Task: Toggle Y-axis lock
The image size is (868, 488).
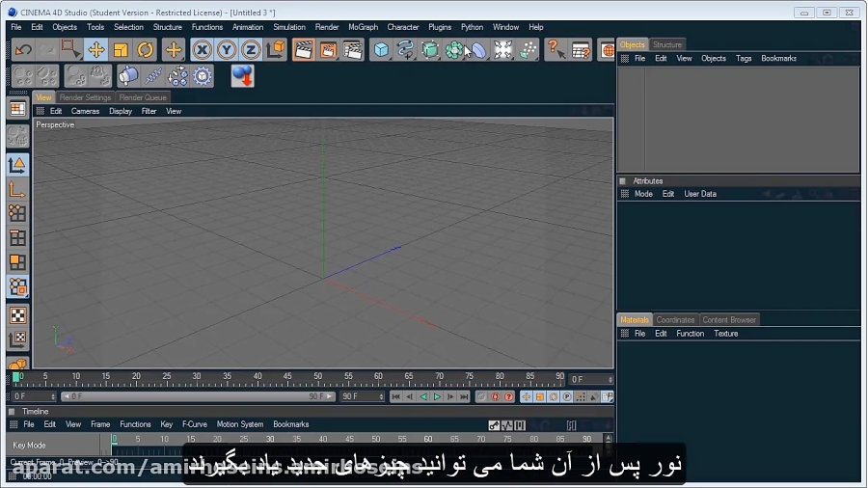Action: [x=226, y=49]
